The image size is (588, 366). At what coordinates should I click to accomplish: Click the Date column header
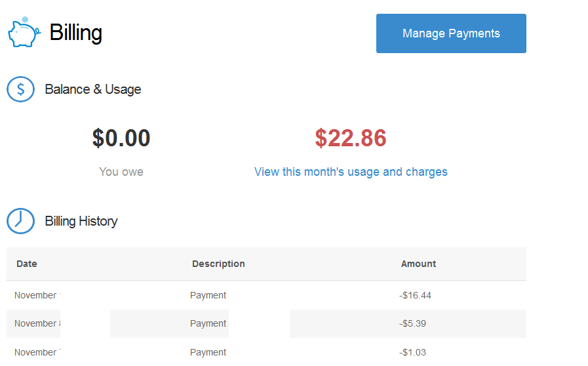27,264
